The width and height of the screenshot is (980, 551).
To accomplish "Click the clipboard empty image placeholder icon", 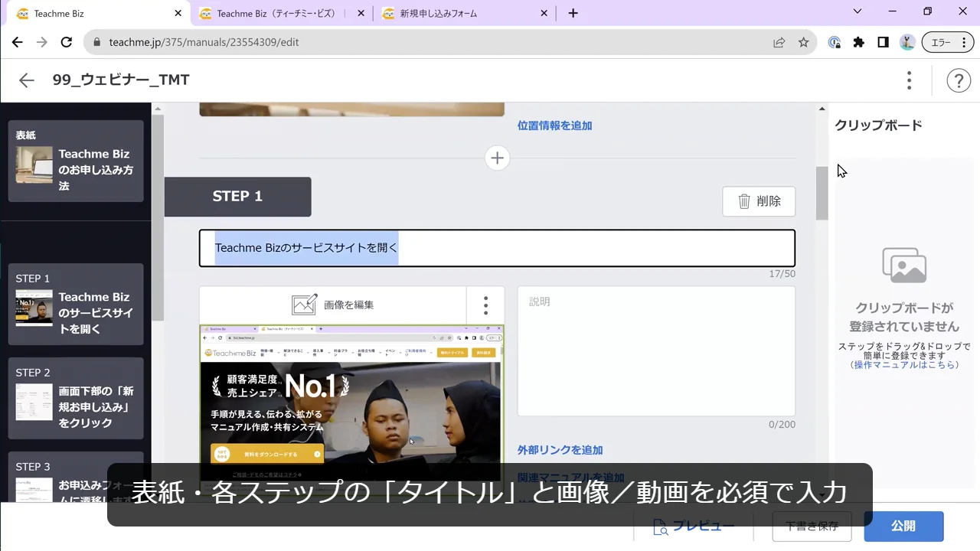I will [x=904, y=266].
